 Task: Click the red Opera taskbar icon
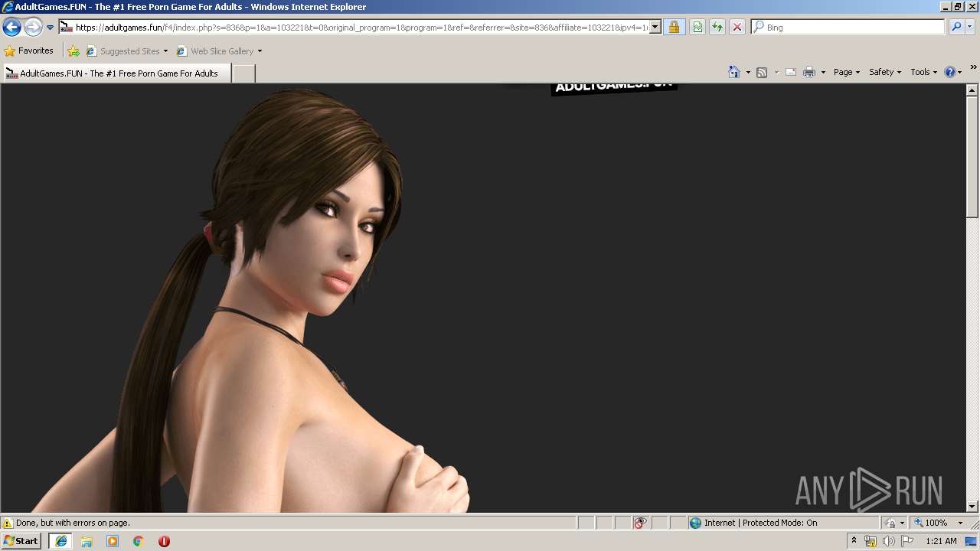tap(164, 541)
